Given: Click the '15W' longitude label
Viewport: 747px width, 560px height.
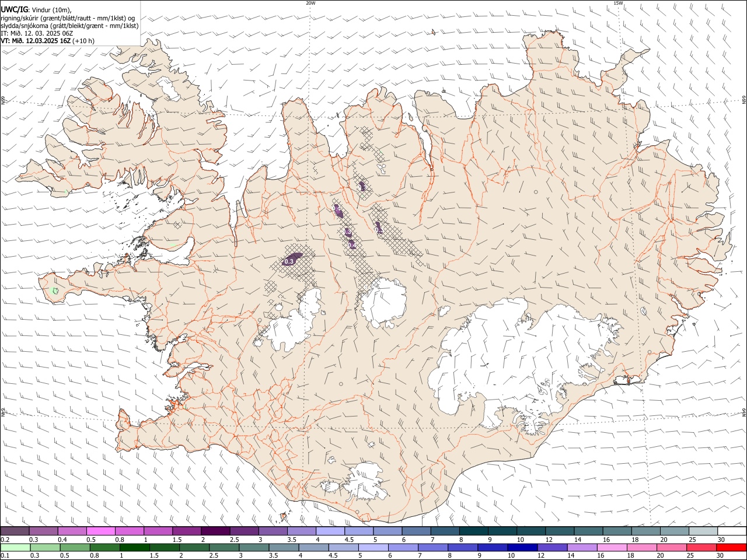Looking at the screenshot, I should [x=618, y=3].
